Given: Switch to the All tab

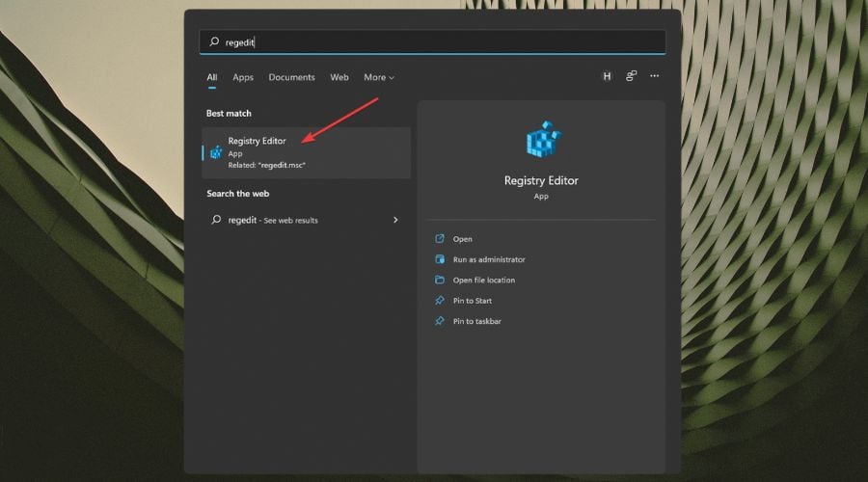Looking at the screenshot, I should point(212,77).
